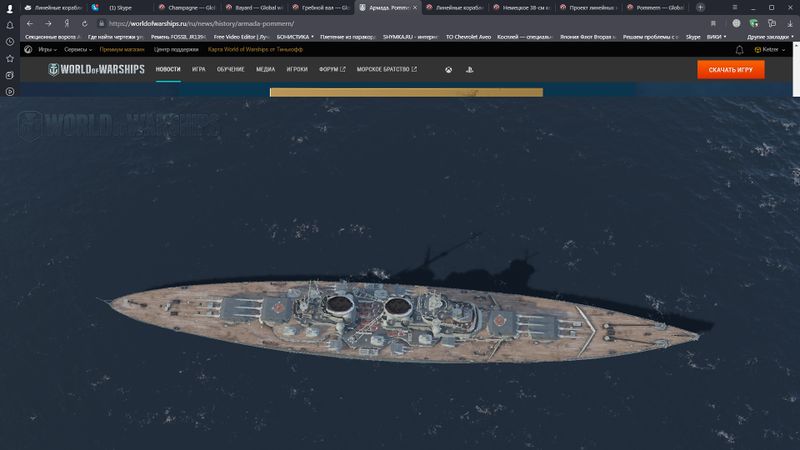
Task: Switch to the Гребной вал tab
Action: tap(320, 8)
